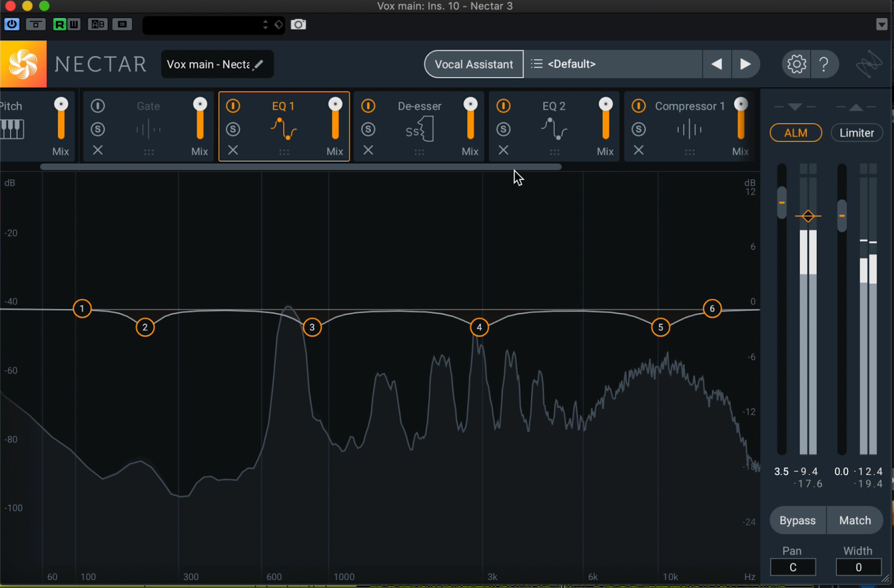Click the Nectar orange logo icon
The height and width of the screenshot is (588, 894).
(23, 64)
